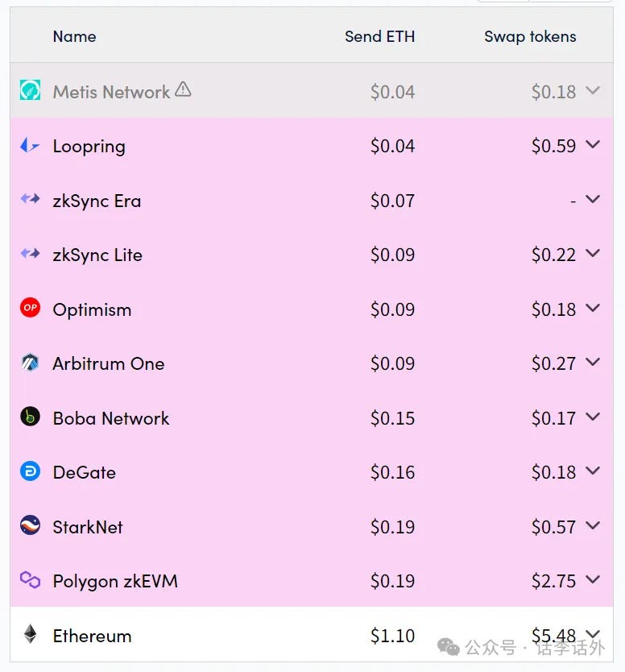This screenshot has width=625, height=672.
Task: Click the warning triangle beside Metis Network
Action: click(x=183, y=89)
